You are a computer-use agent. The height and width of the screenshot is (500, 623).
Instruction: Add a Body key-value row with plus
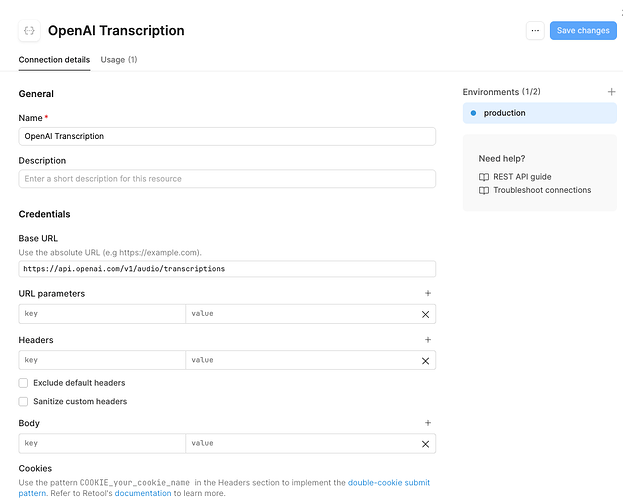pos(428,423)
